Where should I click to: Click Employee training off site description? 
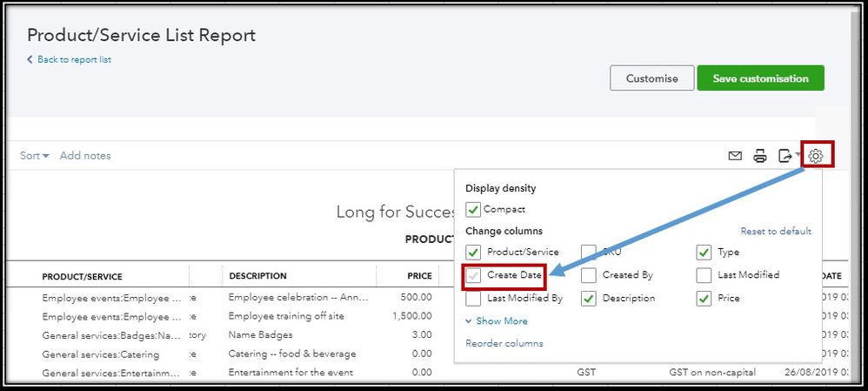coord(286,316)
